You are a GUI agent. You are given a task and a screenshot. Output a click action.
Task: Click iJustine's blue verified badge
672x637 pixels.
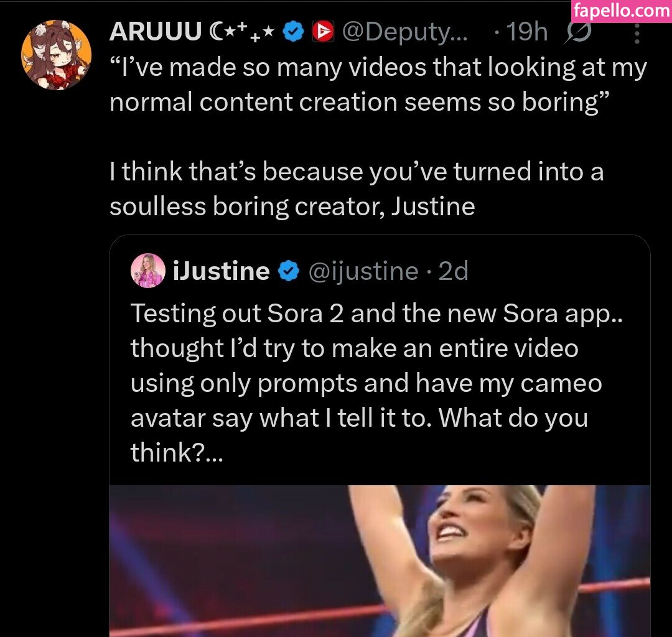pyautogui.click(x=287, y=271)
